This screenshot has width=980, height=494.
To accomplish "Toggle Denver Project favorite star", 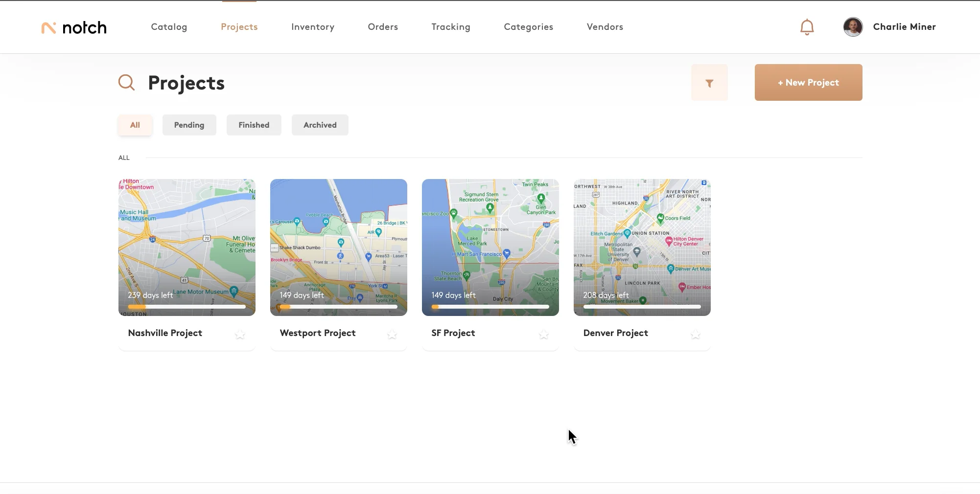I will 695,334.
